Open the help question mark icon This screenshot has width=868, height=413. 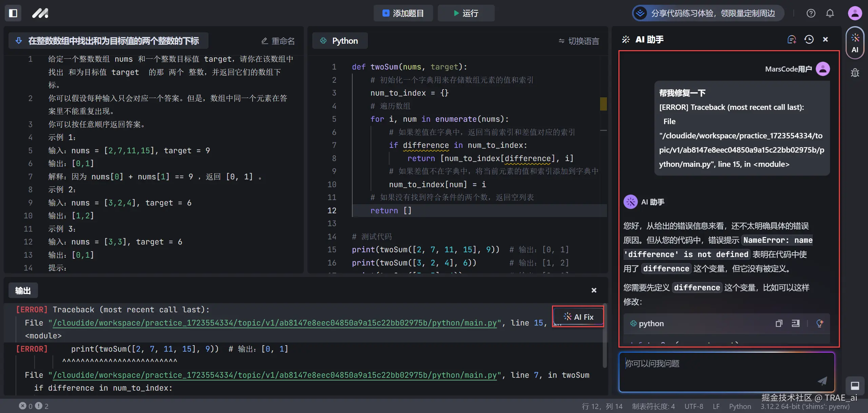pos(811,13)
